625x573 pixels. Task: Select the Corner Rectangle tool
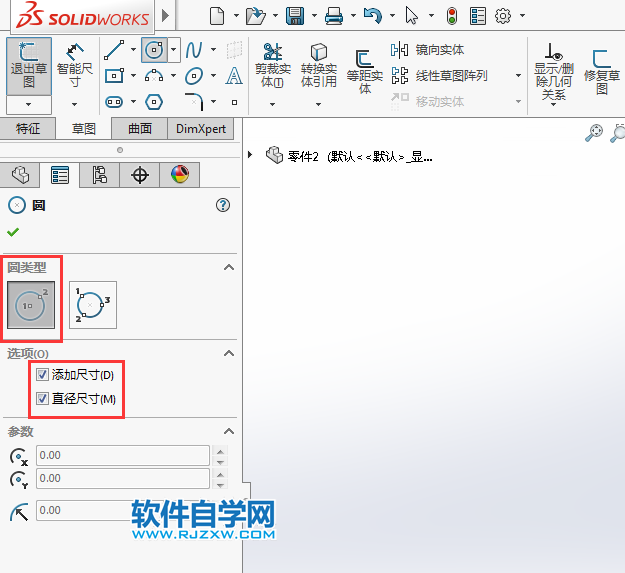tap(114, 76)
